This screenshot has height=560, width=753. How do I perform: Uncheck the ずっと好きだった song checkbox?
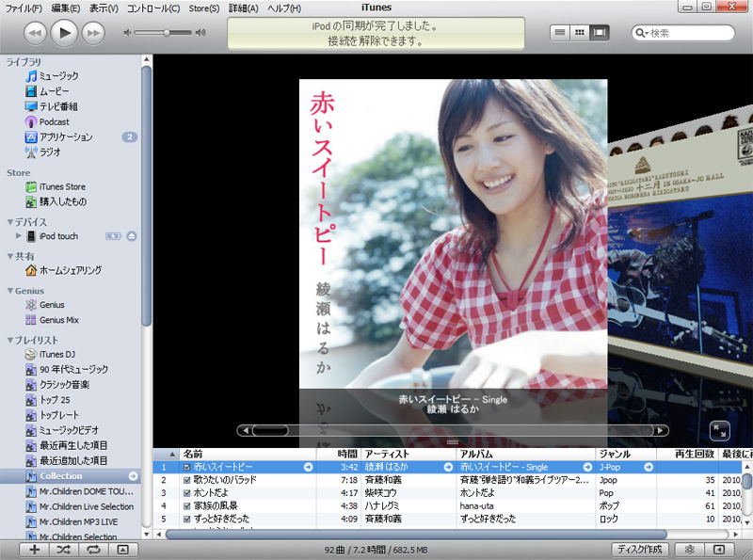coord(186,520)
